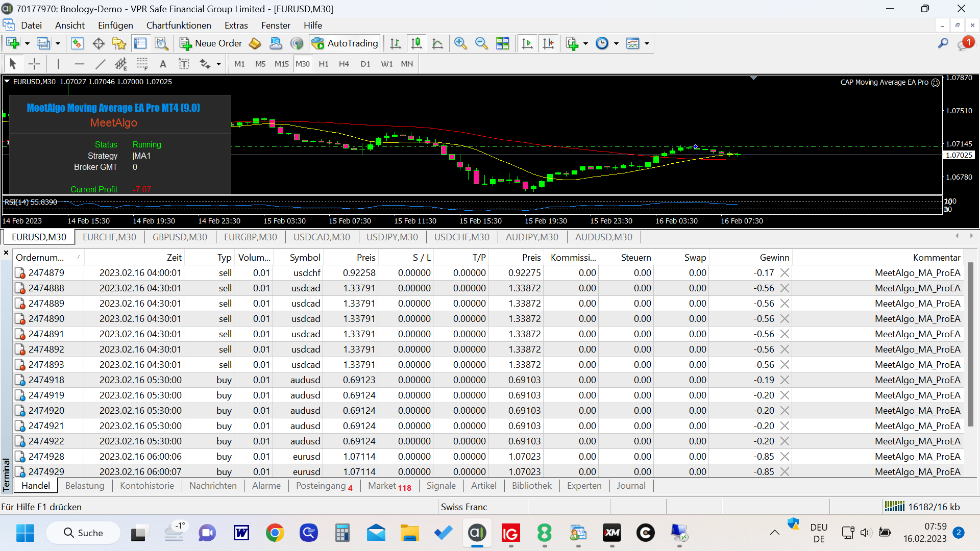980x551 pixels.
Task: Click the Neue Order button
Action: coord(210,43)
